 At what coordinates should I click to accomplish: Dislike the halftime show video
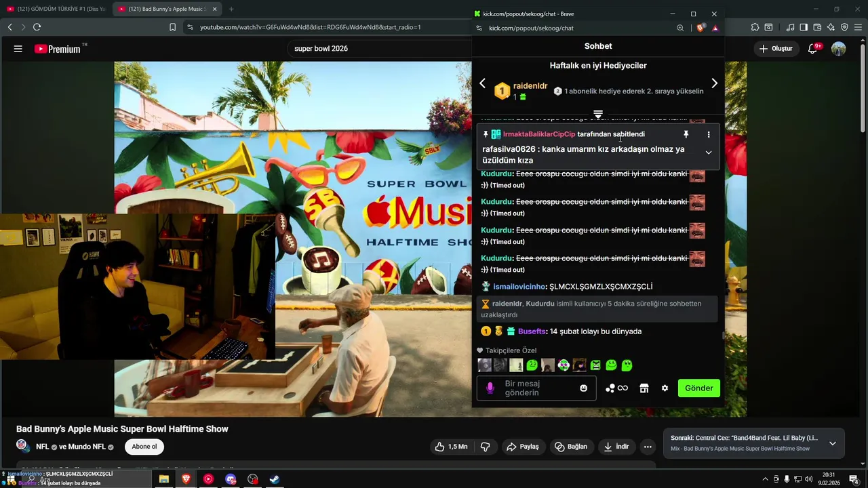coord(486,447)
